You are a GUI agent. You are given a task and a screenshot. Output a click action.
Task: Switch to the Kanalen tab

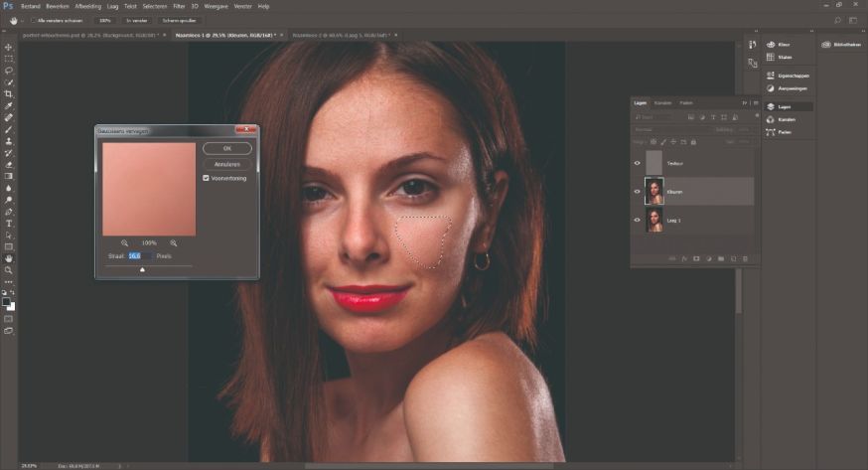point(662,102)
